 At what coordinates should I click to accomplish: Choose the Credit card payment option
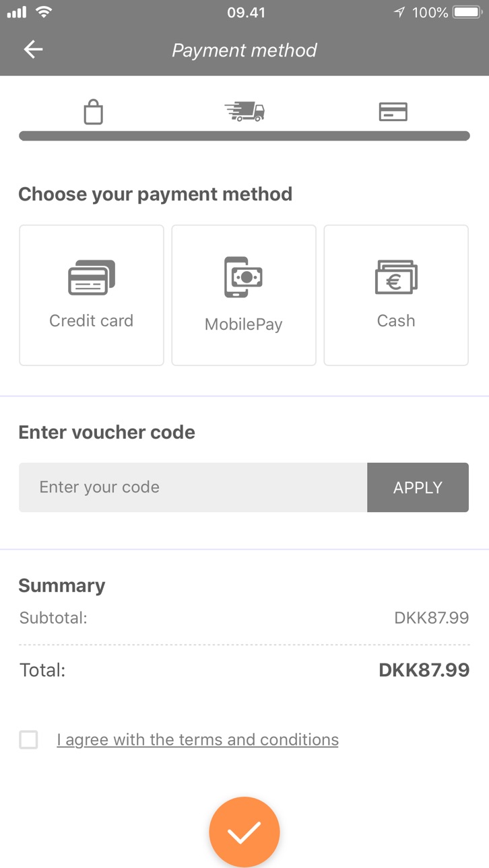pyautogui.click(x=92, y=295)
